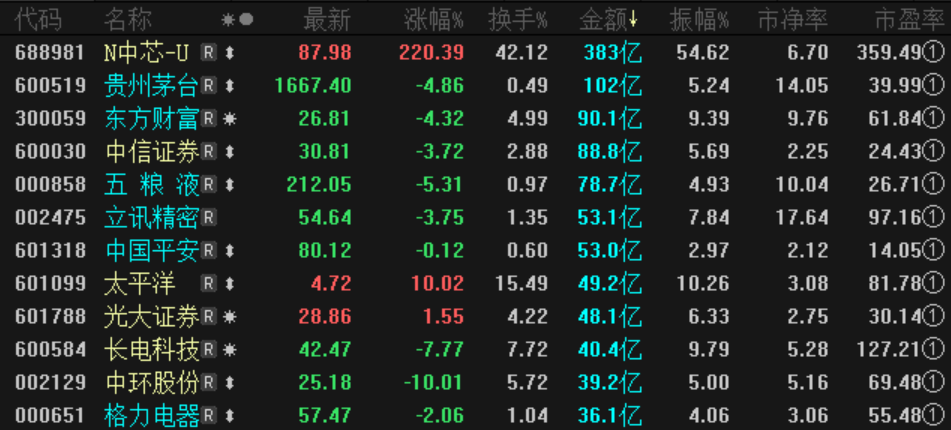Image resolution: width=951 pixels, height=430 pixels.
Task: Sort by the 市净率 column header
Action: click(x=793, y=20)
